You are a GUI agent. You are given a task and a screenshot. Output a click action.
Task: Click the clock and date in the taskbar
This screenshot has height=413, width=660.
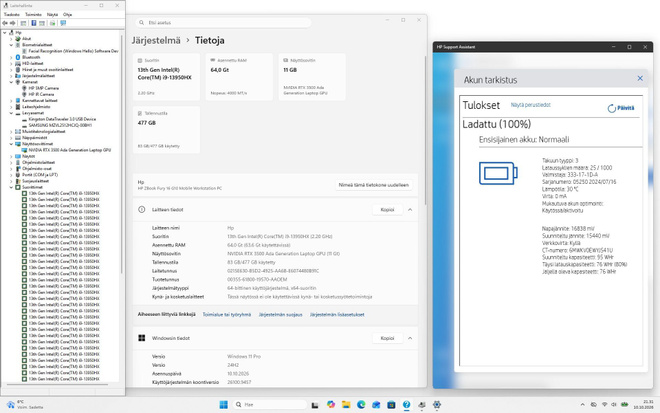point(643,405)
